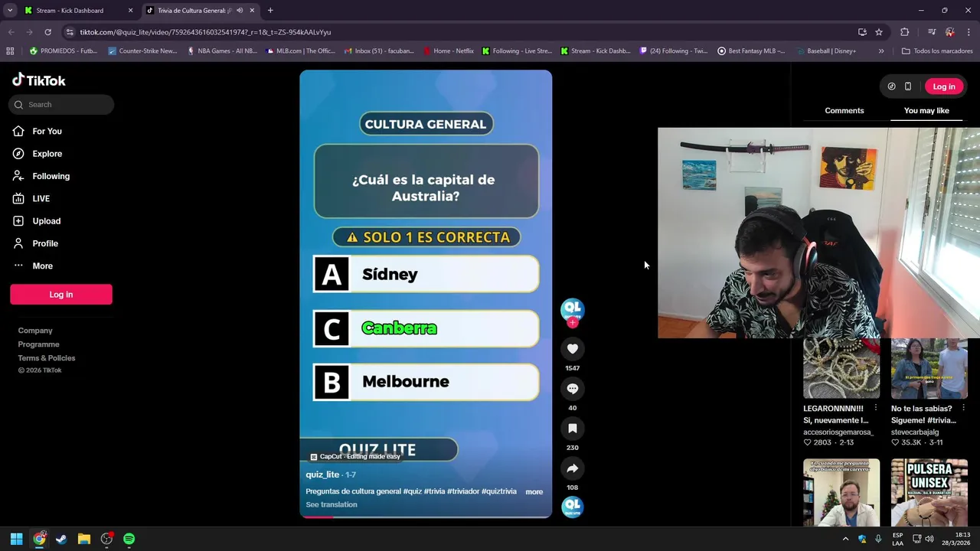Open Best Fantasy MLB bookmark
The image size is (980, 551).
pyautogui.click(x=751, y=51)
